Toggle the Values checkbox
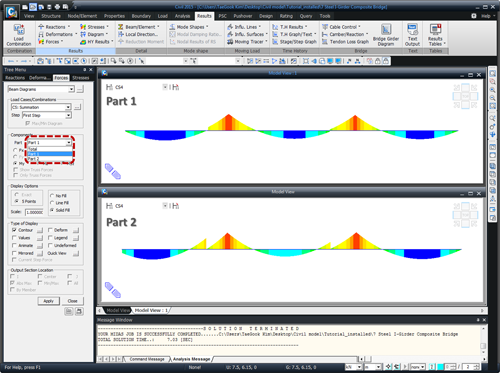Viewport: 500px width, 373px height. click(14, 238)
